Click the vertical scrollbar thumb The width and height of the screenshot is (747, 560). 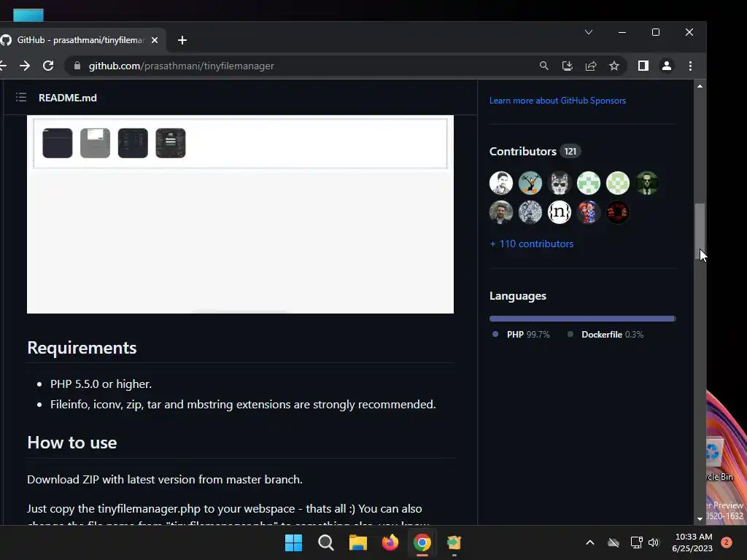coord(700,231)
